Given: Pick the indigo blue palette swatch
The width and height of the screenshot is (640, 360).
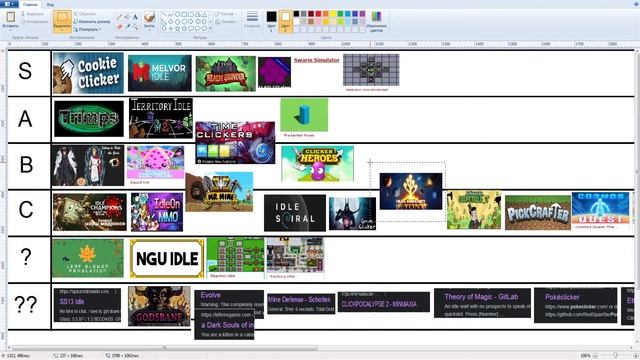Looking at the screenshot, I should click(355, 14).
